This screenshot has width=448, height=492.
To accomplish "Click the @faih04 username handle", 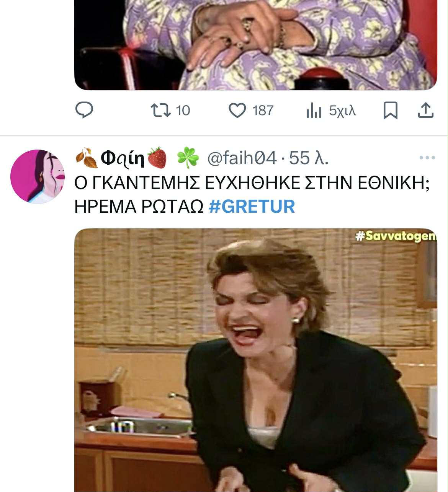I will [x=242, y=158].
